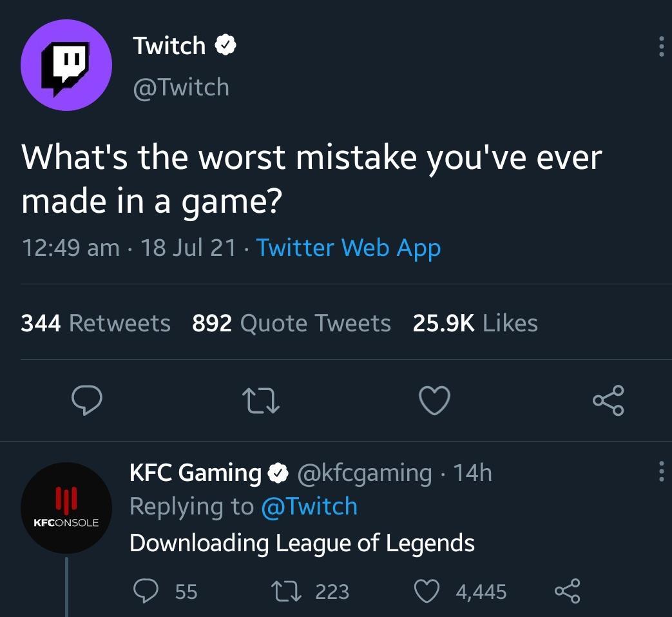Viewport: 672px width, 617px height.
Task: Open the Twitter Web App source link
Action: point(349,248)
